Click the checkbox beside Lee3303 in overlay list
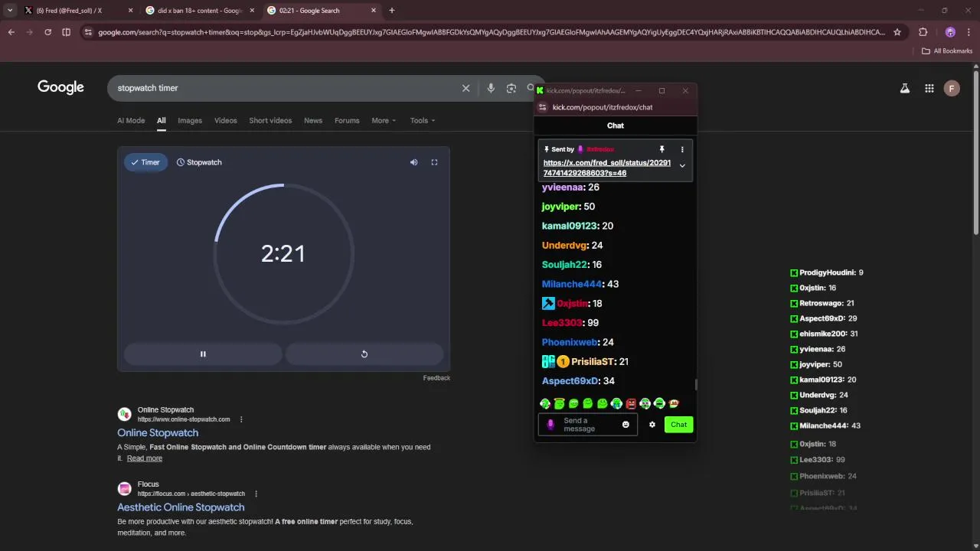The height and width of the screenshot is (551, 980). [x=794, y=460]
